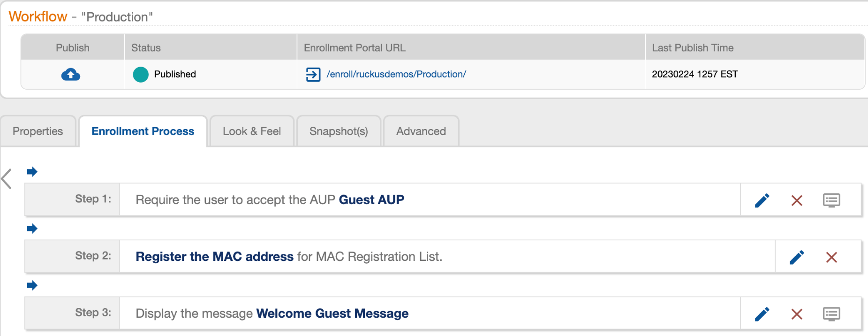
Task: Insert a step above Step 1 arrow
Action: [x=32, y=172]
